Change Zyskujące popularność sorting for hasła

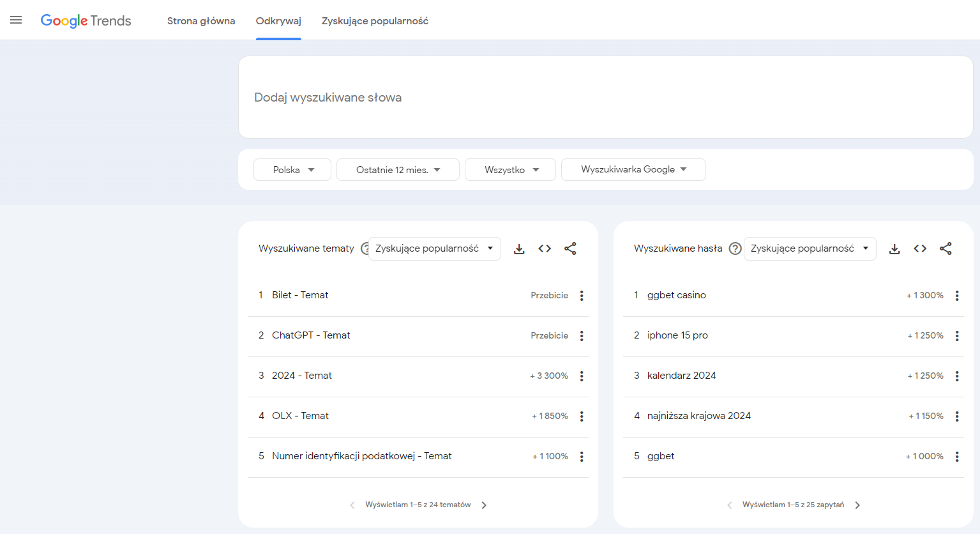click(810, 248)
